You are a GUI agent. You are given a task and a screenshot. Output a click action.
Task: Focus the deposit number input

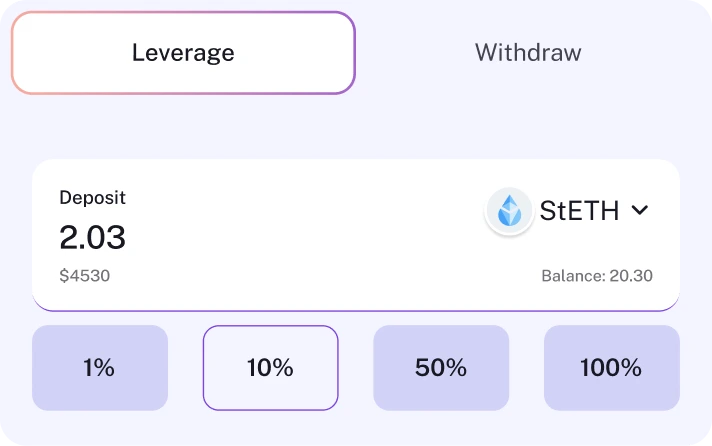point(93,237)
